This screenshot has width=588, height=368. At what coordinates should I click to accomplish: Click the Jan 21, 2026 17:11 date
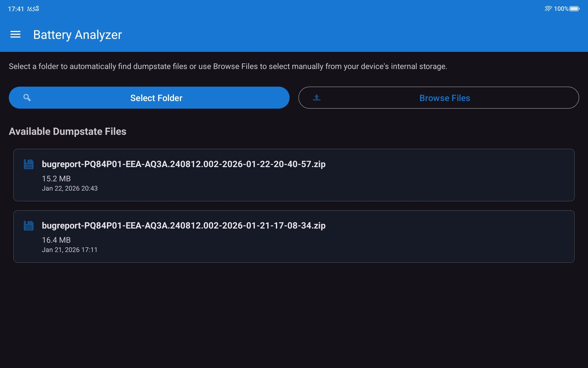70,250
